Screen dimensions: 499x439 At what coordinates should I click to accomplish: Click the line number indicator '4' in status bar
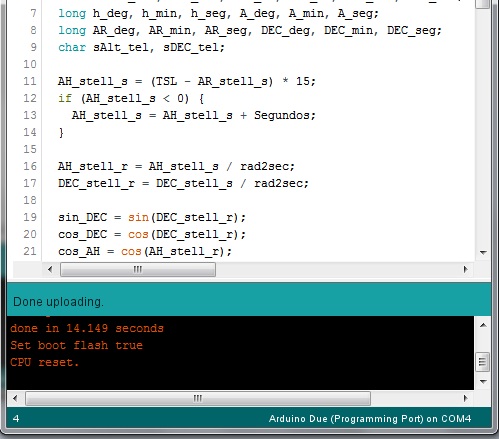[x=16, y=419]
